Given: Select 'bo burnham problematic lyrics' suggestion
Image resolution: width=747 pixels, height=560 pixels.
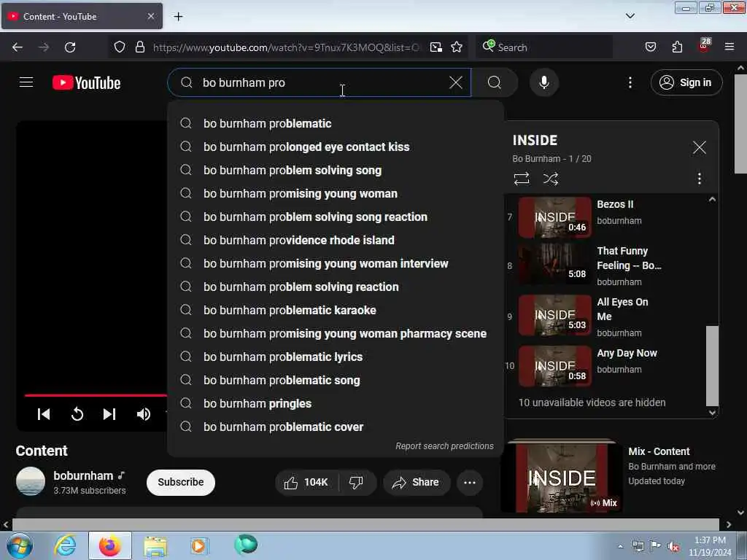Looking at the screenshot, I should coord(336,357).
